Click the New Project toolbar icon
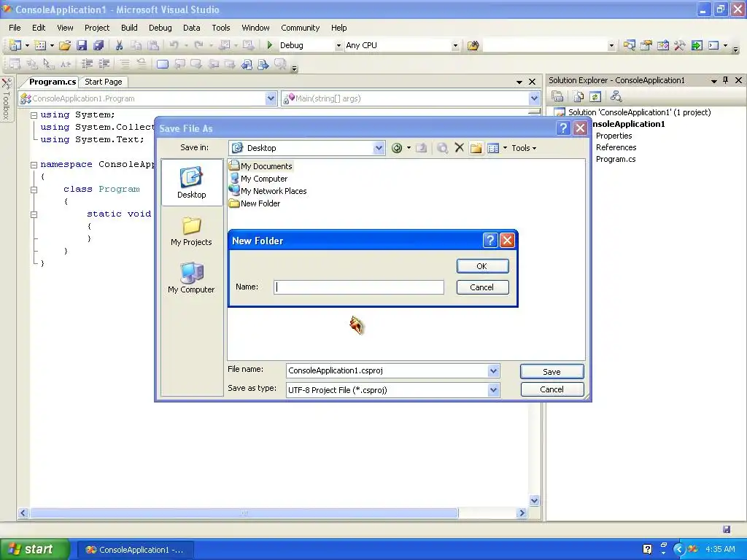The width and height of the screenshot is (747, 560). (15, 45)
